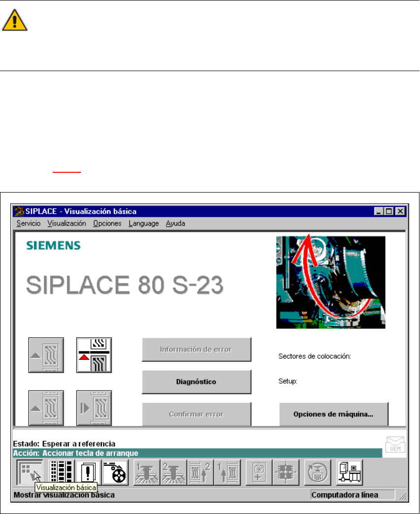Click 'Mostrar visualización básica' status bar text

coord(64,495)
